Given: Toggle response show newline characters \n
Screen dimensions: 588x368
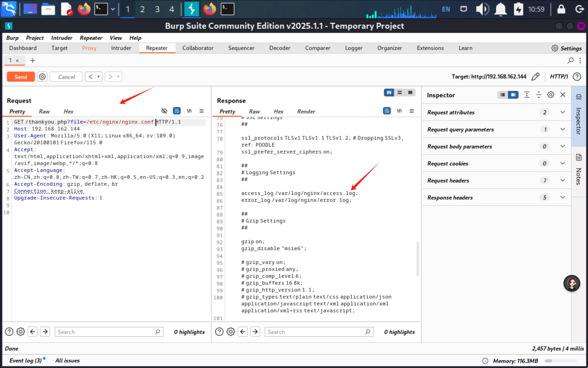Looking at the screenshot, I should (399, 111).
